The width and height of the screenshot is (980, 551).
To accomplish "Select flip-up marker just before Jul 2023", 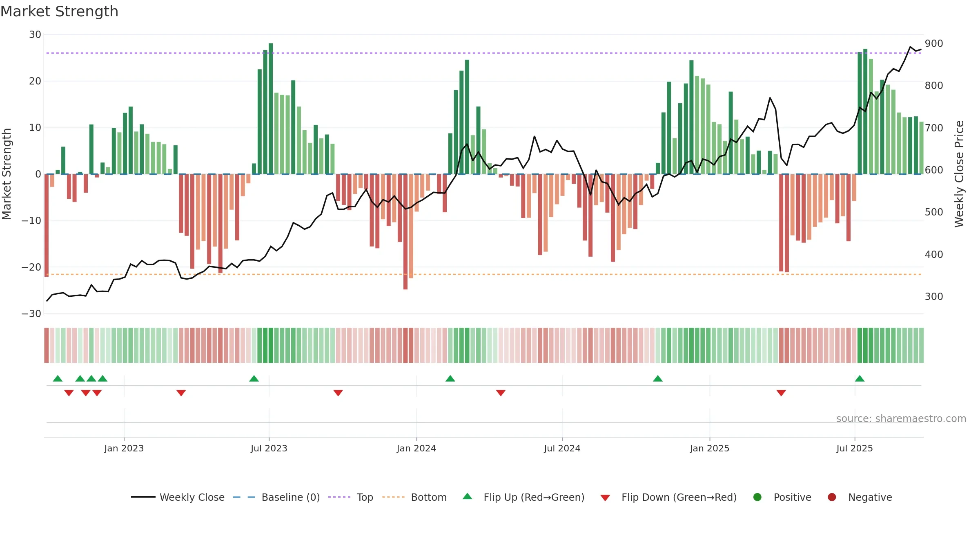I will pos(254,378).
